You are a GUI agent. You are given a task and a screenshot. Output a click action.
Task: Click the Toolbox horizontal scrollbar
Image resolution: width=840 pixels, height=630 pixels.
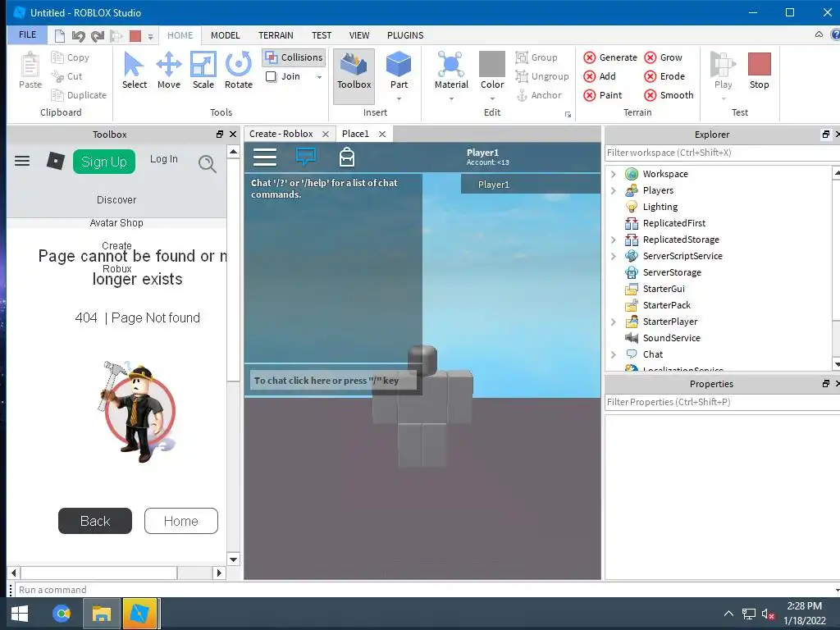pos(116,573)
